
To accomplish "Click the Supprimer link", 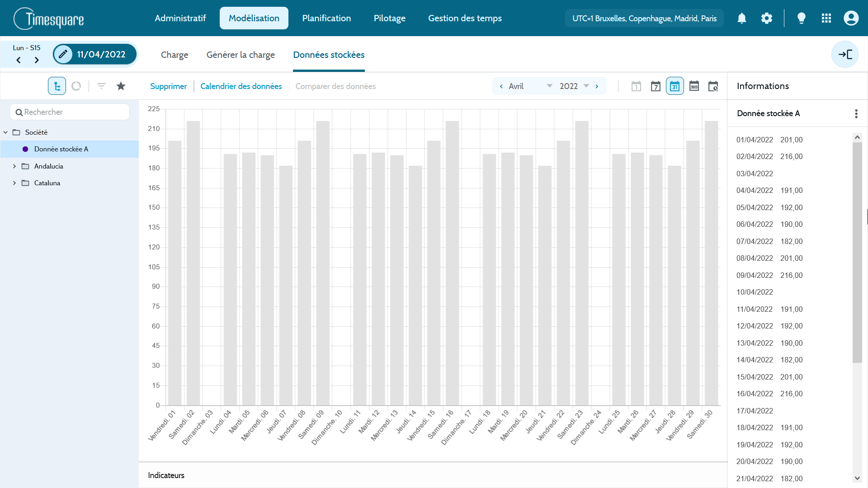I will pyautogui.click(x=168, y=86).
